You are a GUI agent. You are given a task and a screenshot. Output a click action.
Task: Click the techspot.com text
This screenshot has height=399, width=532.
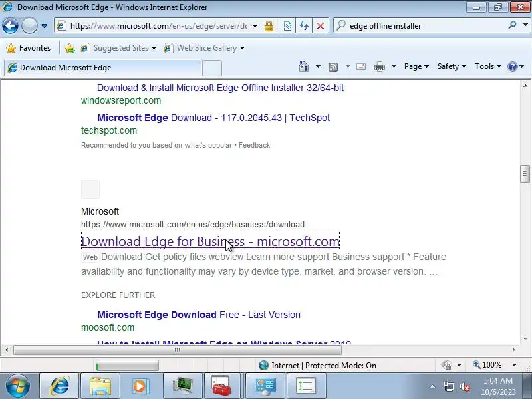109,130
